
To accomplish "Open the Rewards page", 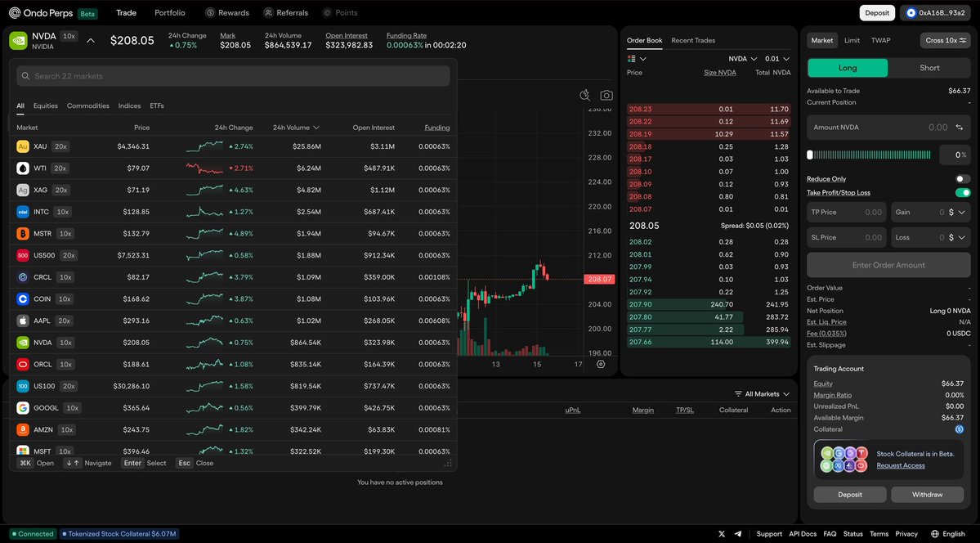I will 227,12.
